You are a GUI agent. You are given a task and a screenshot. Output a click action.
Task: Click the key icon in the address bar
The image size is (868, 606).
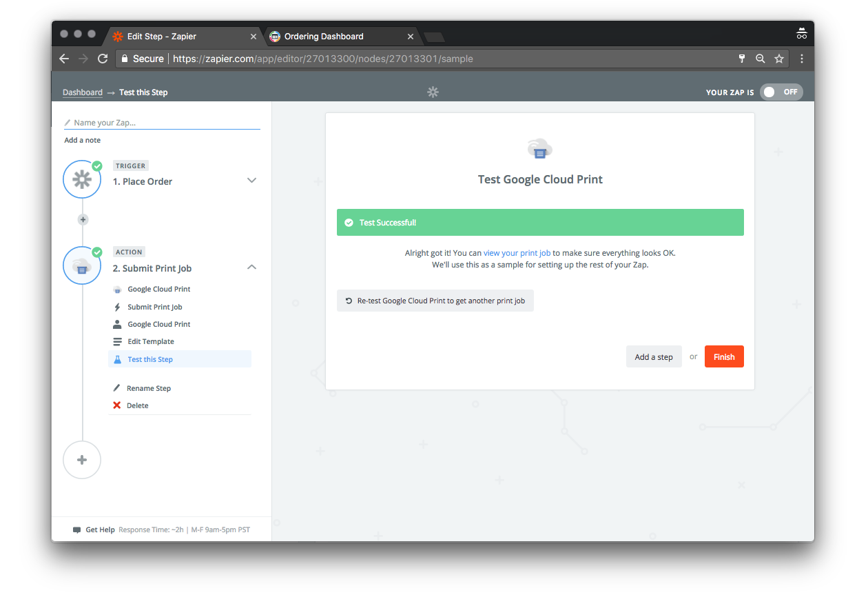tap(742, 59)
